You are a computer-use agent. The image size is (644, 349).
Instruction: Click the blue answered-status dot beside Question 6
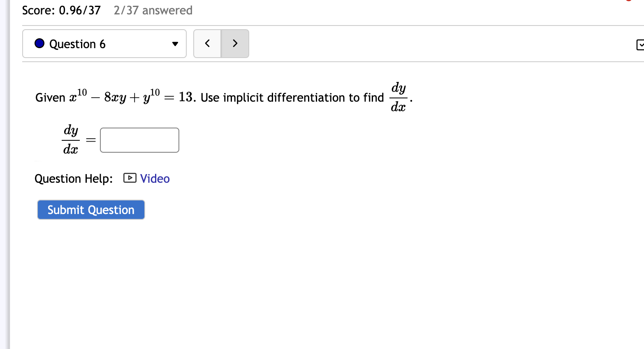pyautogui.click(x=39, y=43)
